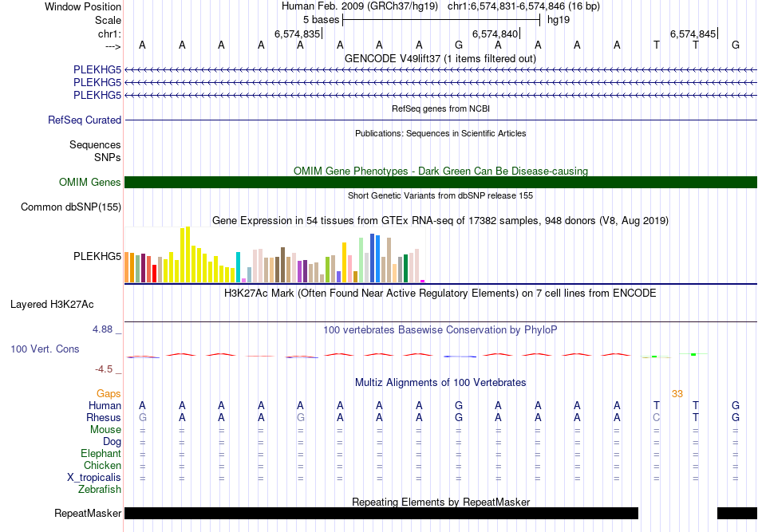Select the Rhesus alignment row label
This screenshot has width=758, height=532.
[104, 417]
